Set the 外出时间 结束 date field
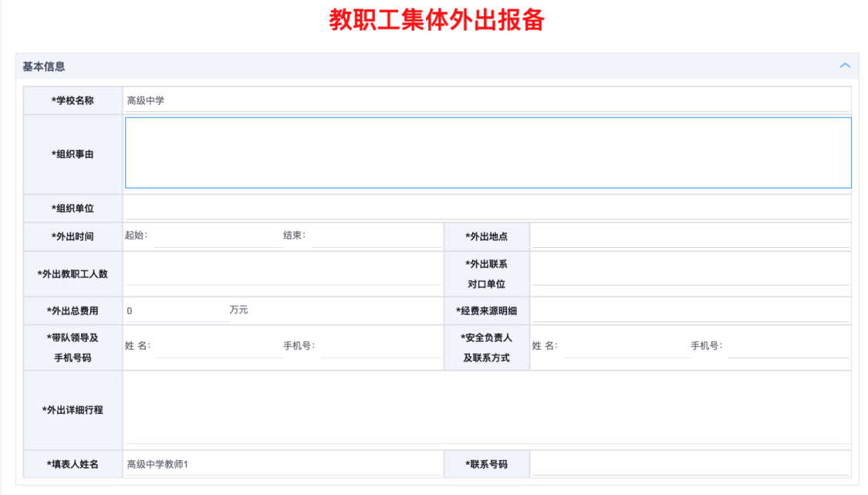Screen dimensions: 868x495 [375, 236]
